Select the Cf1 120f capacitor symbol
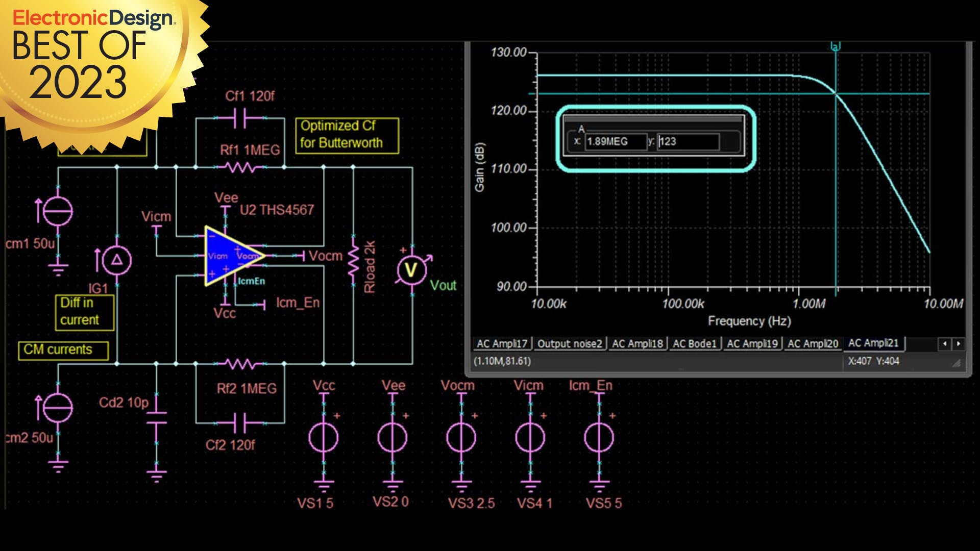This screenshot has width=980, height=551. point(240,119)
